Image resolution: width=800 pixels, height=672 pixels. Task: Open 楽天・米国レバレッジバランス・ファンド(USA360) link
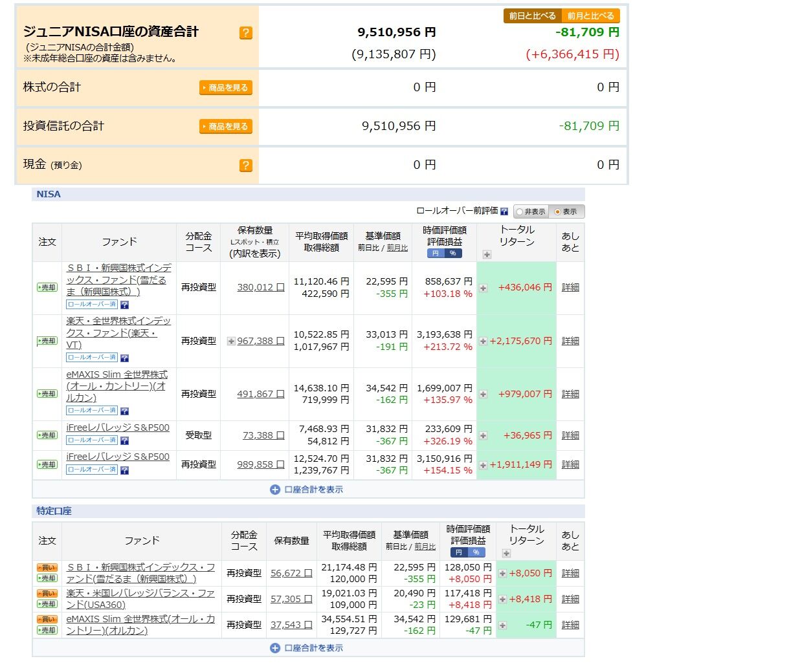(x=140, y=599)
